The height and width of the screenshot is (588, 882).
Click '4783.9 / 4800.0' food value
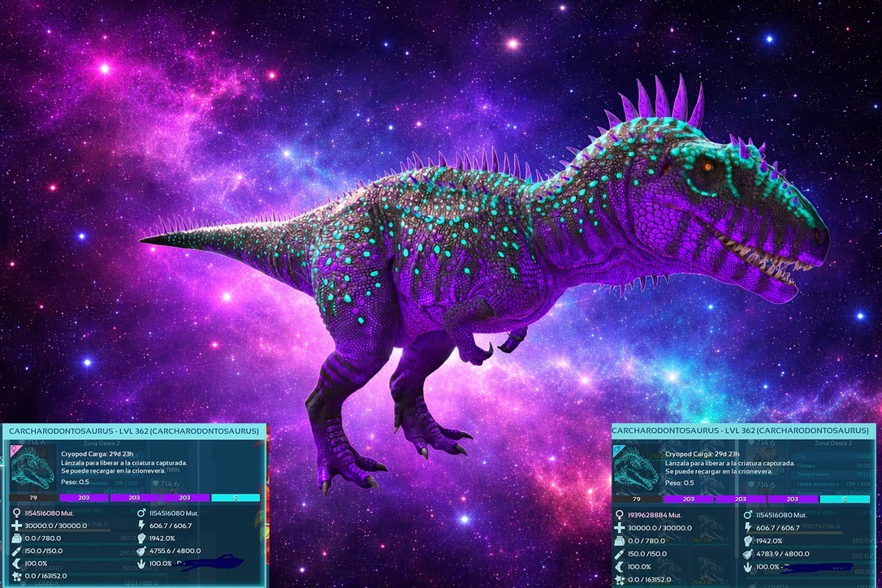pos(782,554)
